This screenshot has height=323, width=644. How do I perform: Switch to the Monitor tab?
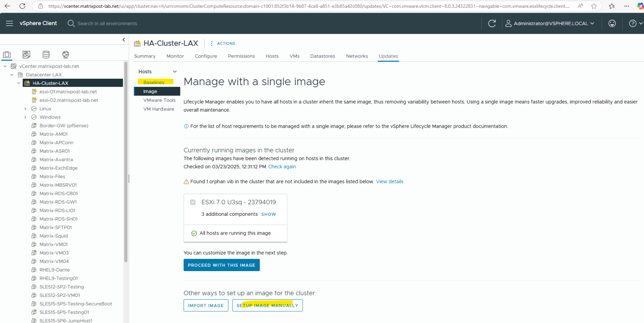(175, 56)
